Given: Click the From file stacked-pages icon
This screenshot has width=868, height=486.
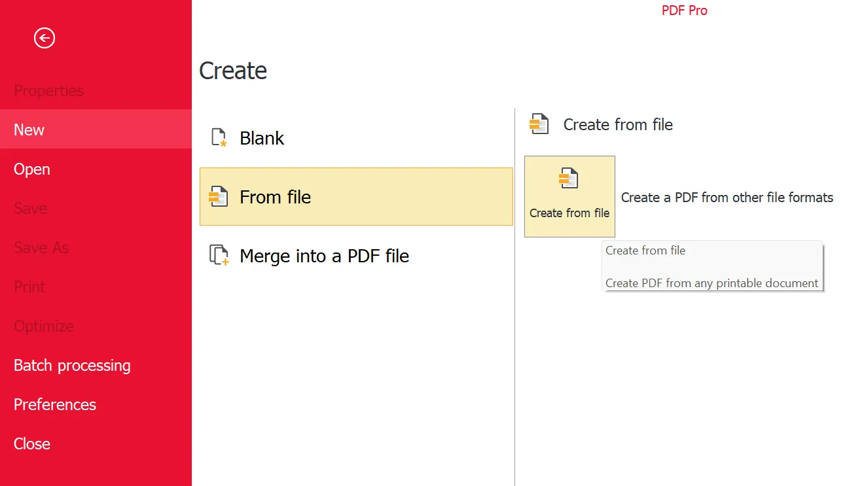Looking at the screenshot, I should tap(218, 197).
